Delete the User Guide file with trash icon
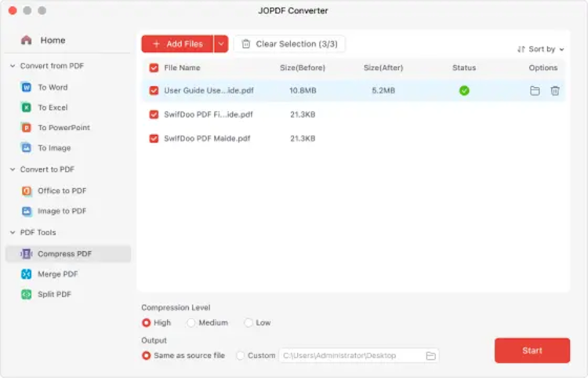The height and width of the screenshot is (378, 588). coord(555,91)
